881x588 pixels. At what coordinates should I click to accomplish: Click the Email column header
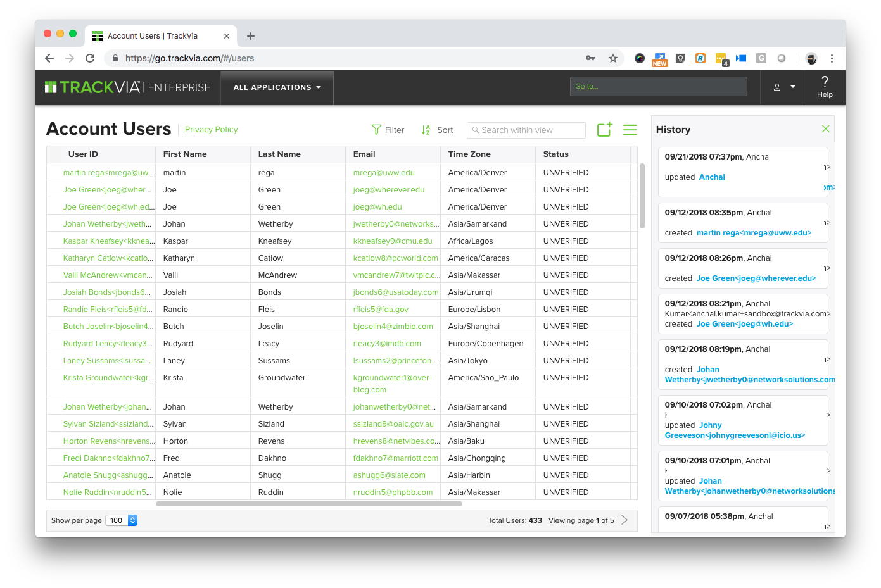pos(364,154)
